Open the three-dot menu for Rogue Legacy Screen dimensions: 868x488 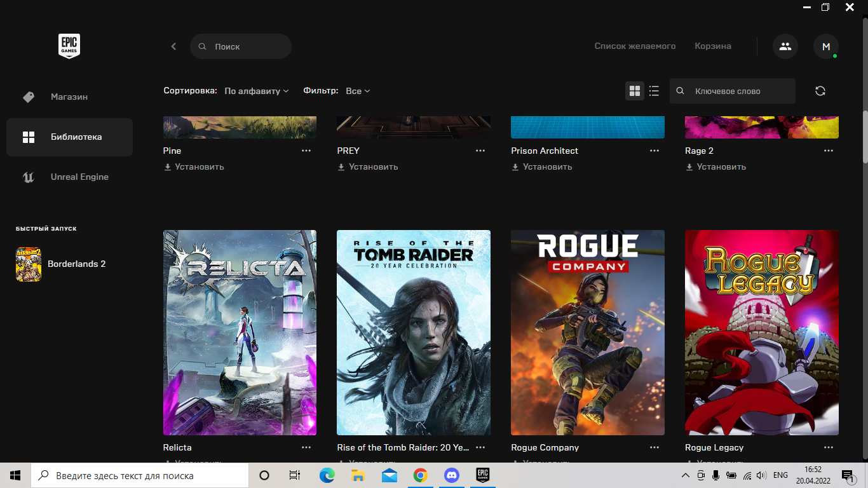pos(829,447)
